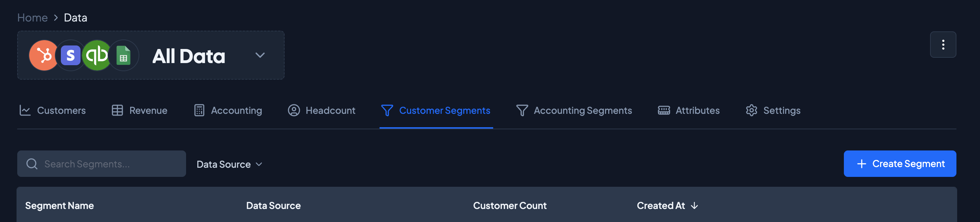Open the Data Source filter dropdown
Viewport: 980px width, 222px height.
coord(229,165)
